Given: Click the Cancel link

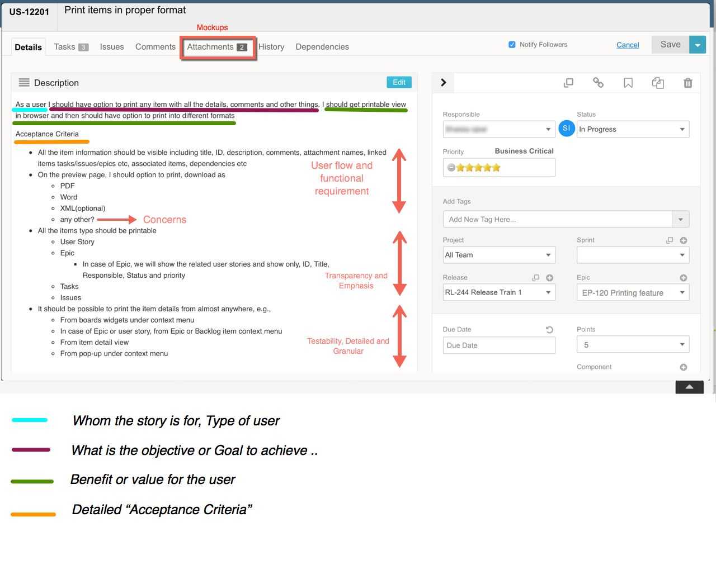Looking at the screenshot, I should [628, 45].
